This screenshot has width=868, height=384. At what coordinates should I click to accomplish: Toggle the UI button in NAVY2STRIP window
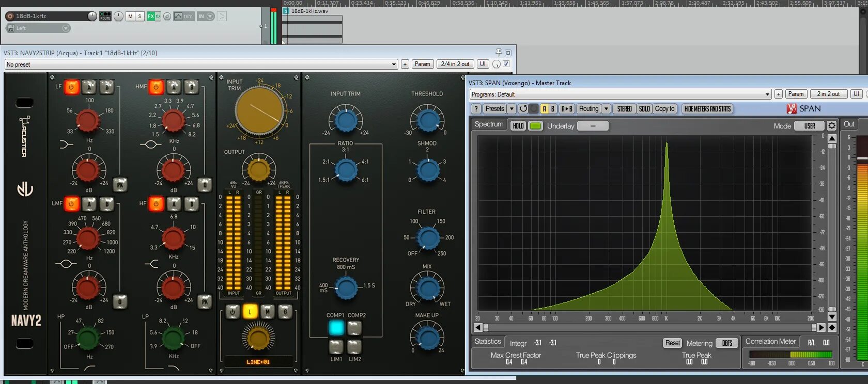[483, 64]
